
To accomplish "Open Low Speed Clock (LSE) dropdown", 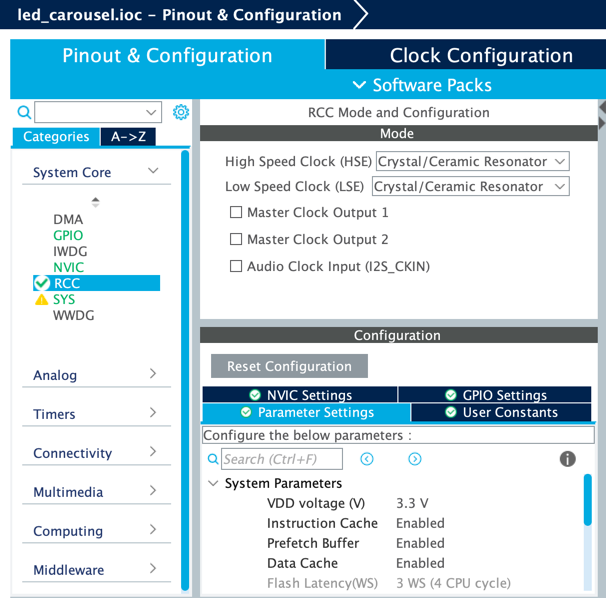I will tap(470, 186).
